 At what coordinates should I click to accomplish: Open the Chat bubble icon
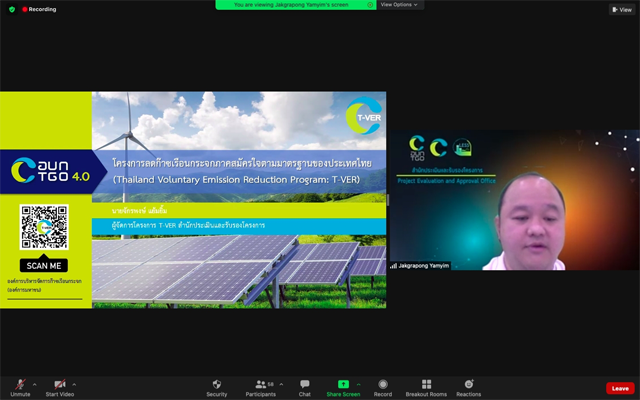(x=304, y=384)
